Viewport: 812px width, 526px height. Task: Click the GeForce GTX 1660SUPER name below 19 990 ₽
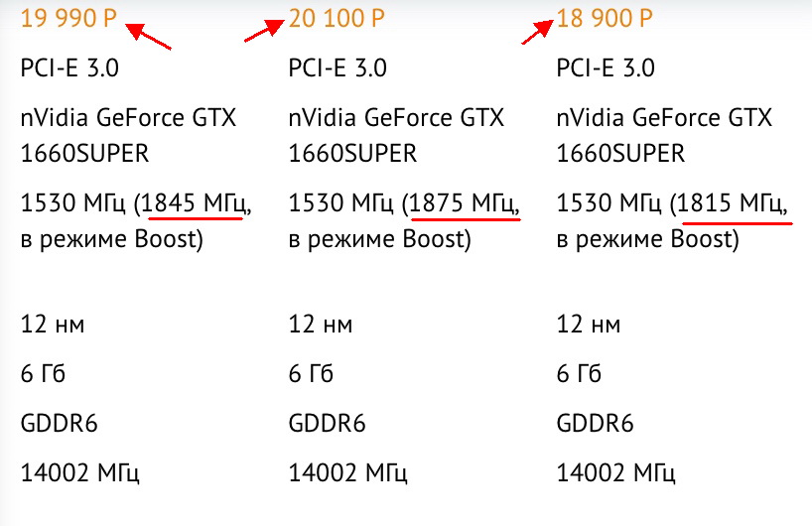point(128,136)
